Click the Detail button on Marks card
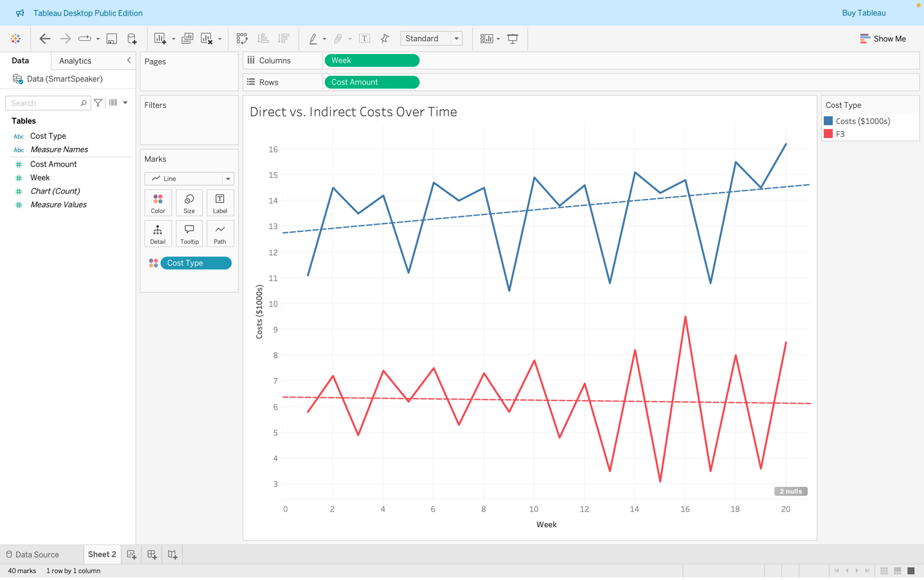Image resolution: width=924 pixels, height=580 pixels. [158, 234]
